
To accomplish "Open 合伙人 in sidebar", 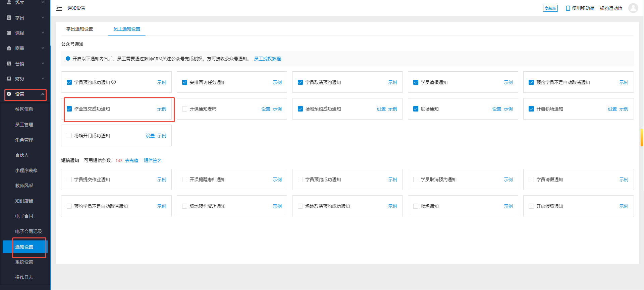I will coord(22,155).
